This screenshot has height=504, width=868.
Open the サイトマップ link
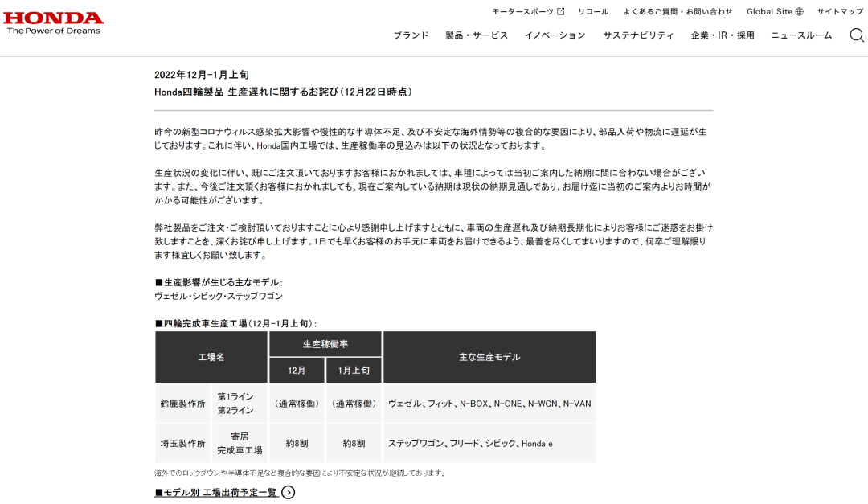[840, 11]
